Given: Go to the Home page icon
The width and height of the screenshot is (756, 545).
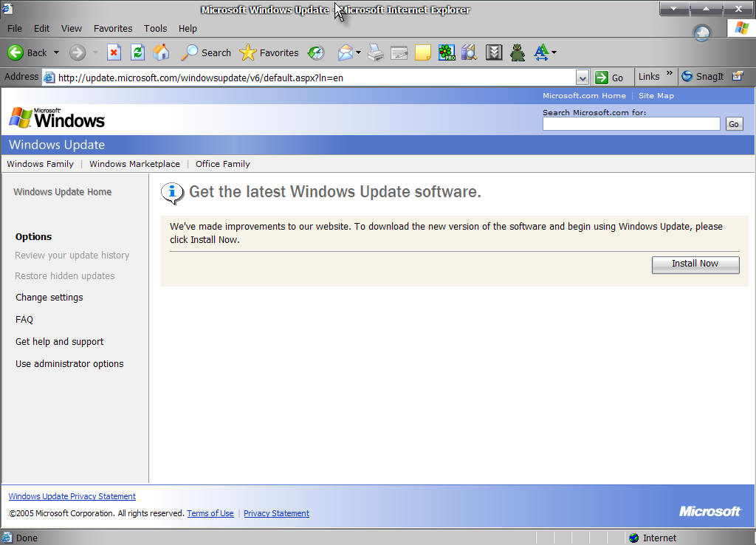Looking at the screenshot, I should click(162, 52).
